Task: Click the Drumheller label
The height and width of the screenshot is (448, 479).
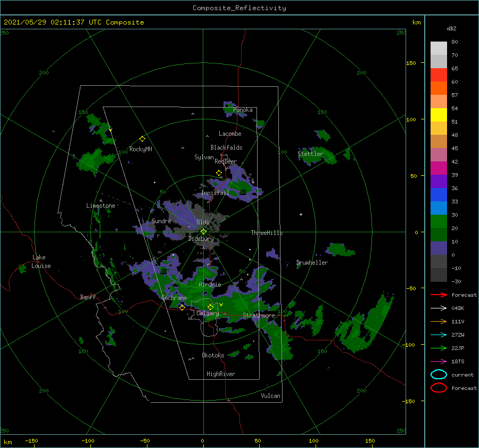Action: pos(312,263)
